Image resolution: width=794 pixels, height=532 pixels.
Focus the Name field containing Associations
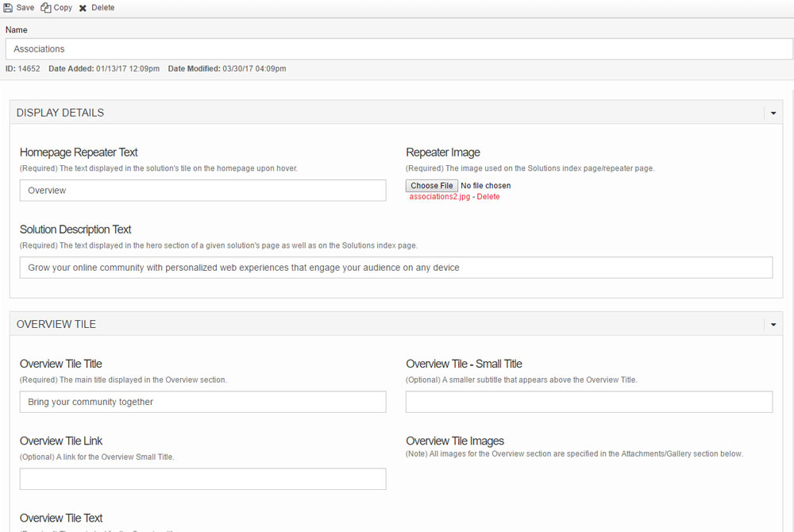point(397,49)
